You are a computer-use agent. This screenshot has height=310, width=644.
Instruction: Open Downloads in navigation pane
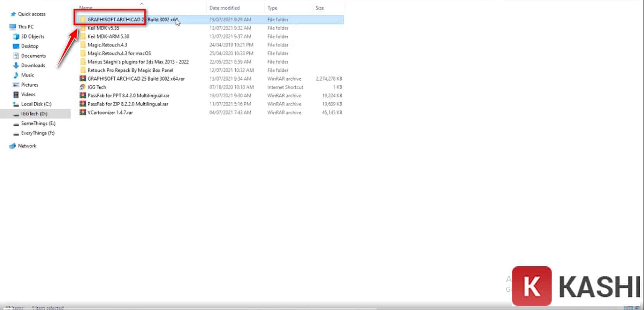pos(33,65)
